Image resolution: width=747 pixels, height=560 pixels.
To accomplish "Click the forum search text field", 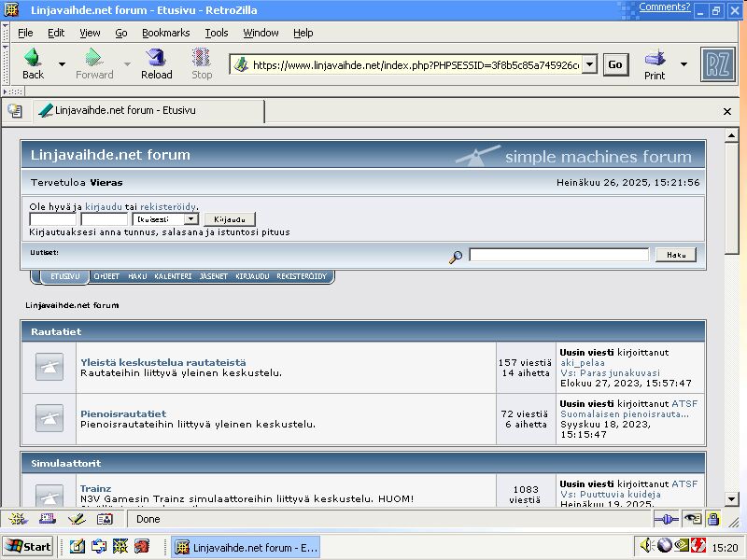I will tap(558, 255).
